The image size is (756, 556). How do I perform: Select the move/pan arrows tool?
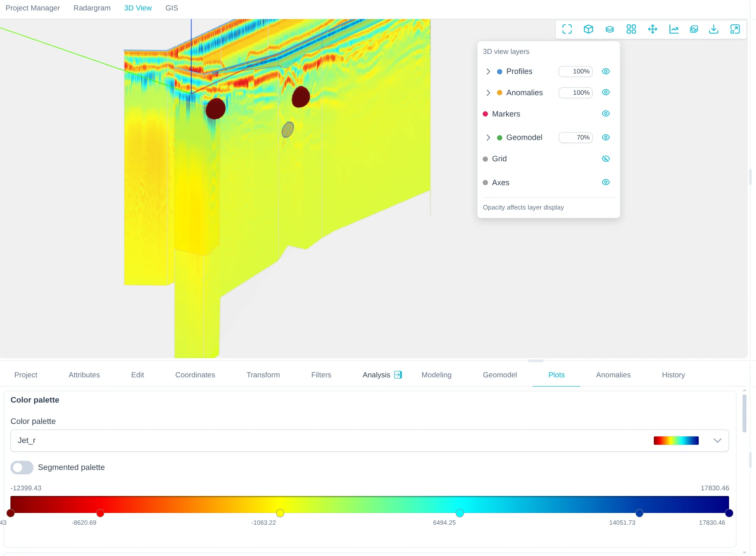tap(652, 29)
